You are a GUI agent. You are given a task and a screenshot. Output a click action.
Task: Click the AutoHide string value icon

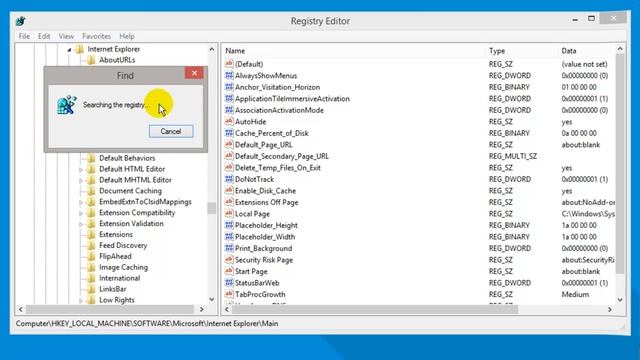coord(229,121)
